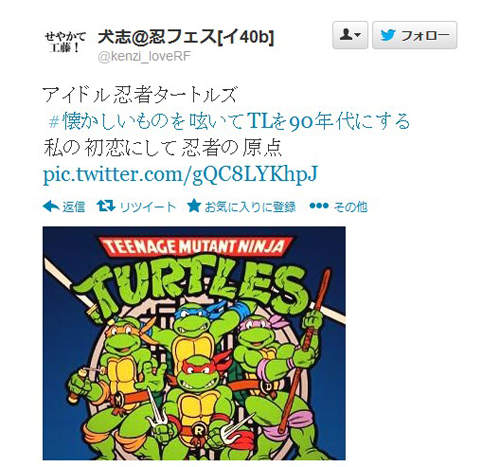Click the アイドル忍者タートルズ tweet text
This screenshot has width=500, height=467.
pos(140,95)
